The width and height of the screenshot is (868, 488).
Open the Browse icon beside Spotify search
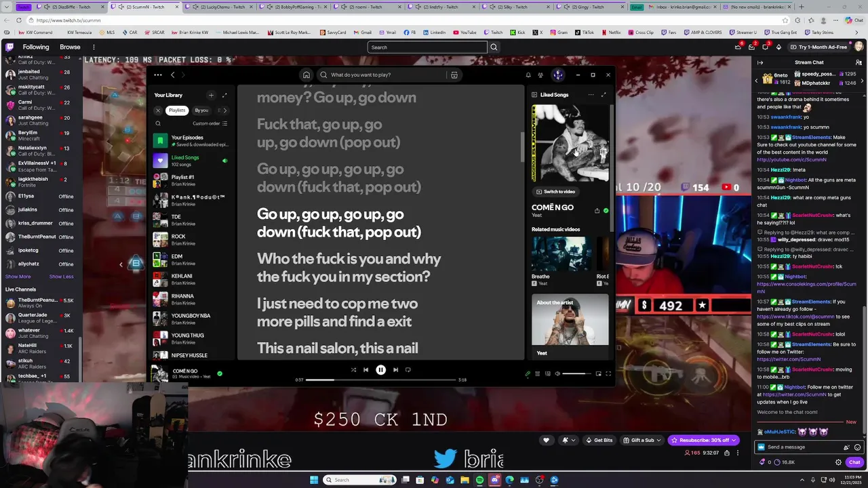point(454,75)
